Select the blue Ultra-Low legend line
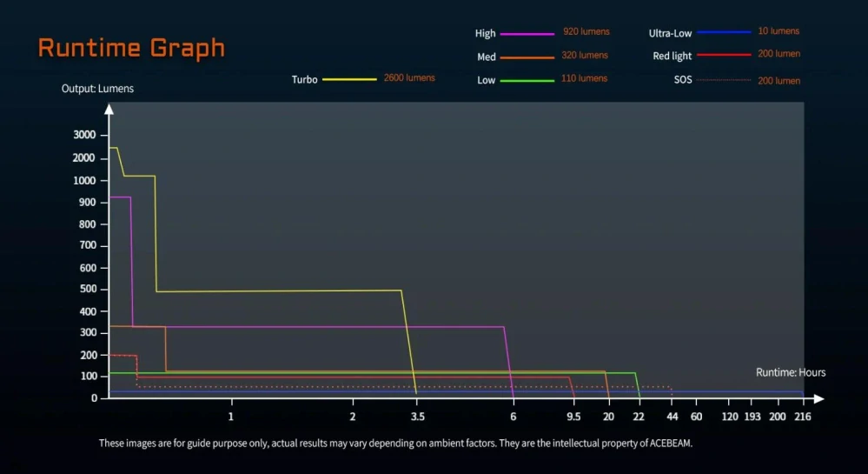The width and height of the screenshot is (868, 474). (x=724, y=32)
